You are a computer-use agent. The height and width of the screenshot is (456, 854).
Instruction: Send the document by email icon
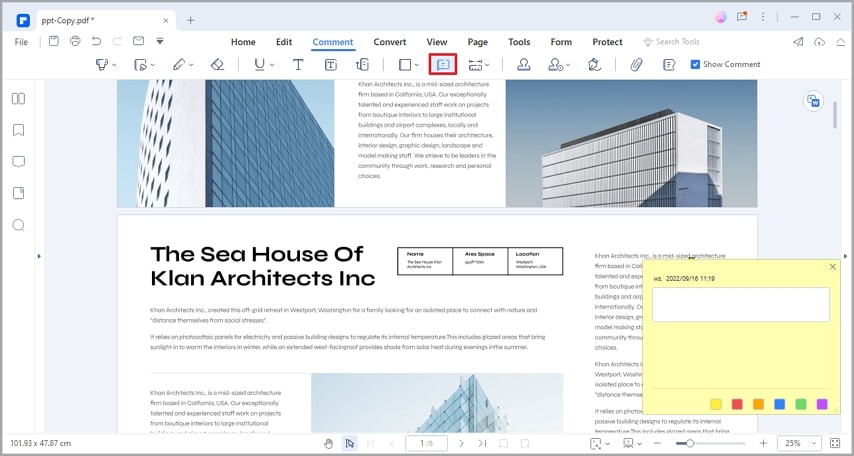tap(138, 41)
